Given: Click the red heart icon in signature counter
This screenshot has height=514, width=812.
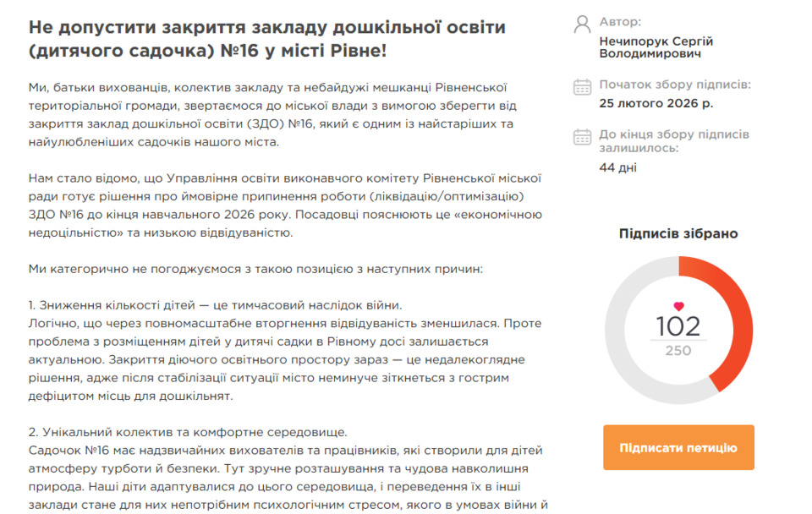Looking at the screenshot, I should pyautogui.click(x=678, y=306).
